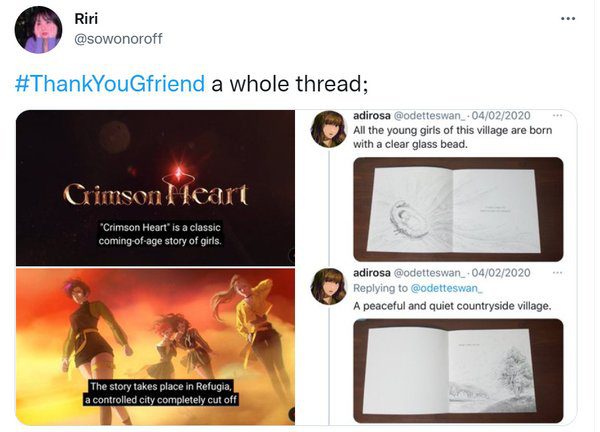Click the #ThankYouGfriend hashtag

coord(110,84)
